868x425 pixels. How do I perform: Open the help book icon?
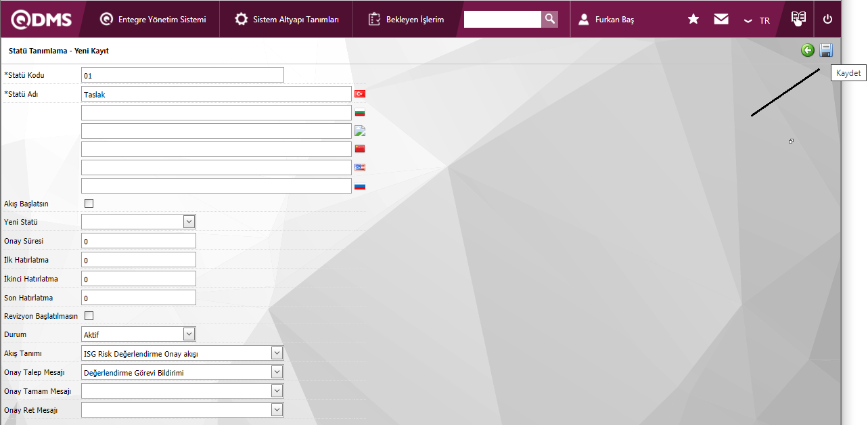(799, 18)
